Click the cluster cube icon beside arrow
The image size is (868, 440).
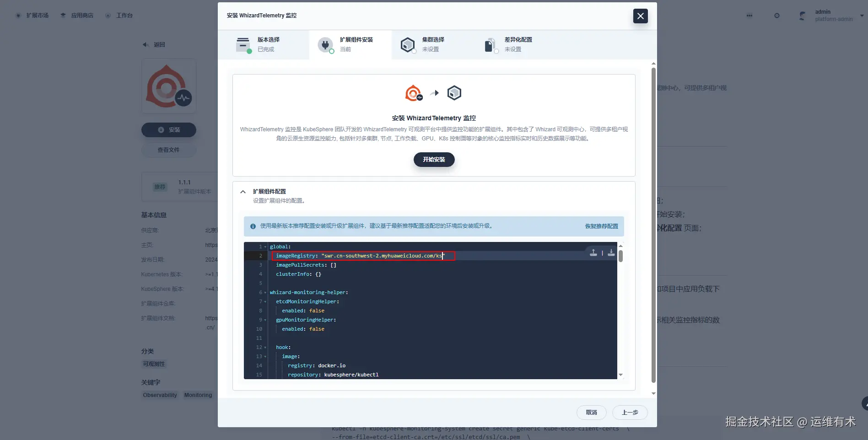coord(454,93)
